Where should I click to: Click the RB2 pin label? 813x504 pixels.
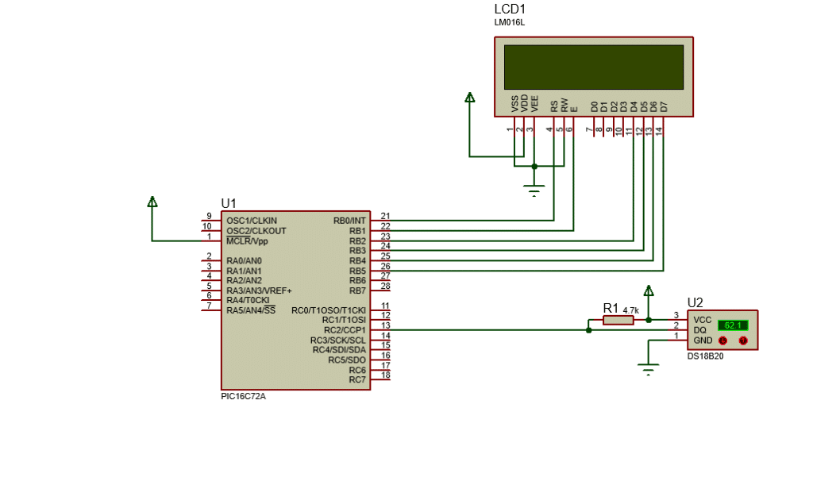357,241
